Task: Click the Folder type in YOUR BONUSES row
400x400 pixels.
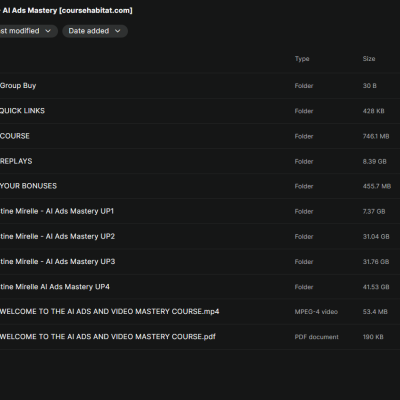Action: [304, 186]
